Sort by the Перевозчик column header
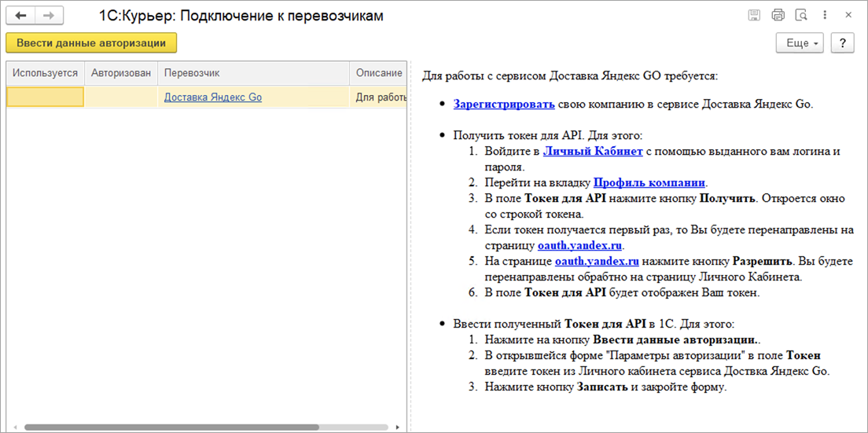The height and width of the screenshot is (433, 868). [x=253, y=73]
